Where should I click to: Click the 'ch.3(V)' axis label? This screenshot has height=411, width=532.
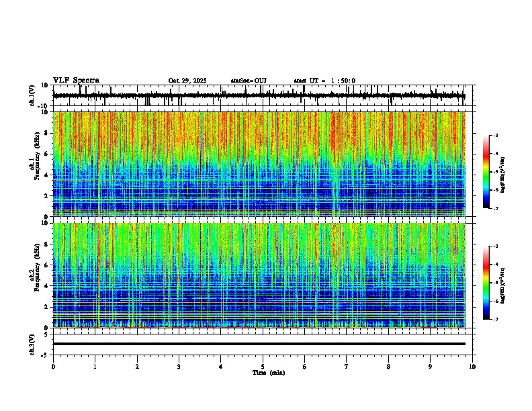pos(32,345)
